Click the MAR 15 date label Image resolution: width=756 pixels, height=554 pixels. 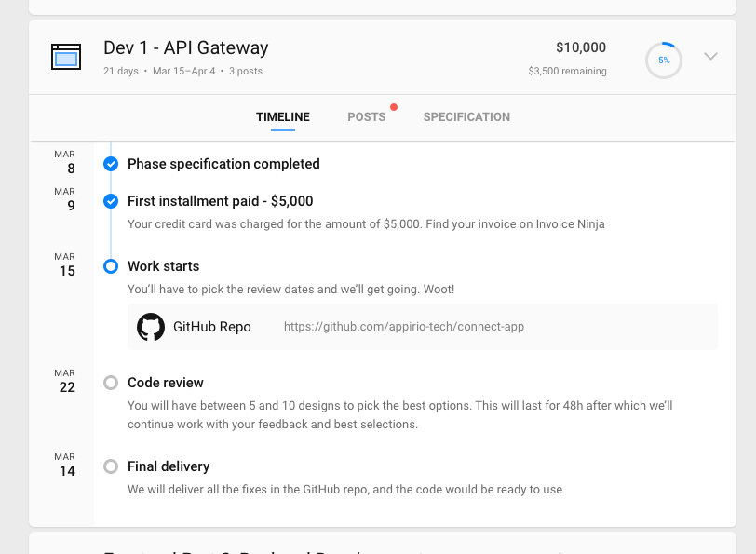point(64,264)
